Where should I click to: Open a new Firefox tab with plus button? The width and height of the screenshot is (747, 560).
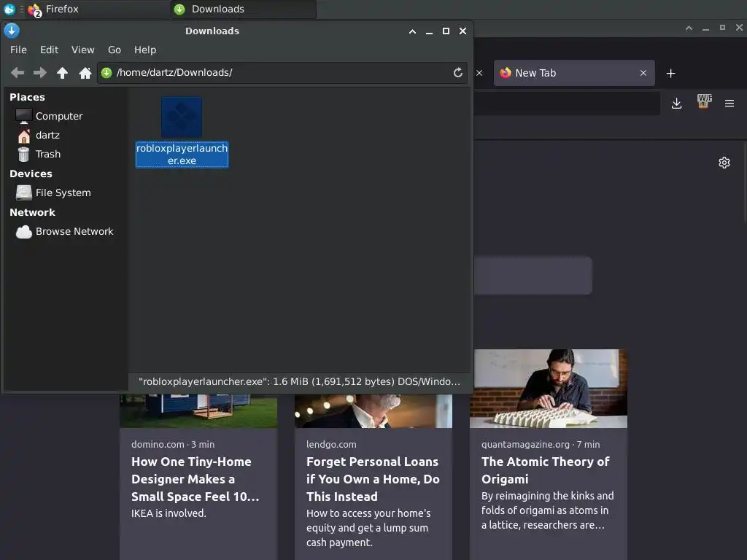[x=671, y=74]
